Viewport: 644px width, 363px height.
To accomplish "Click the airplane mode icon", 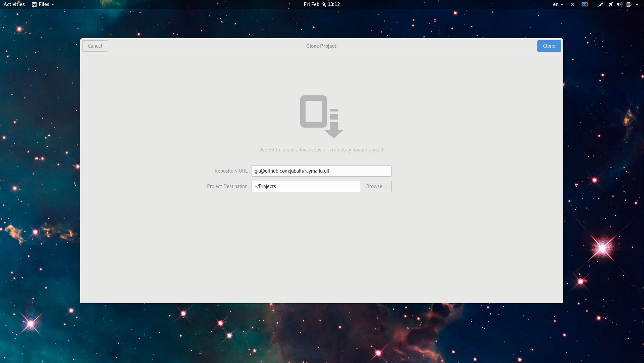I will 610,4.
